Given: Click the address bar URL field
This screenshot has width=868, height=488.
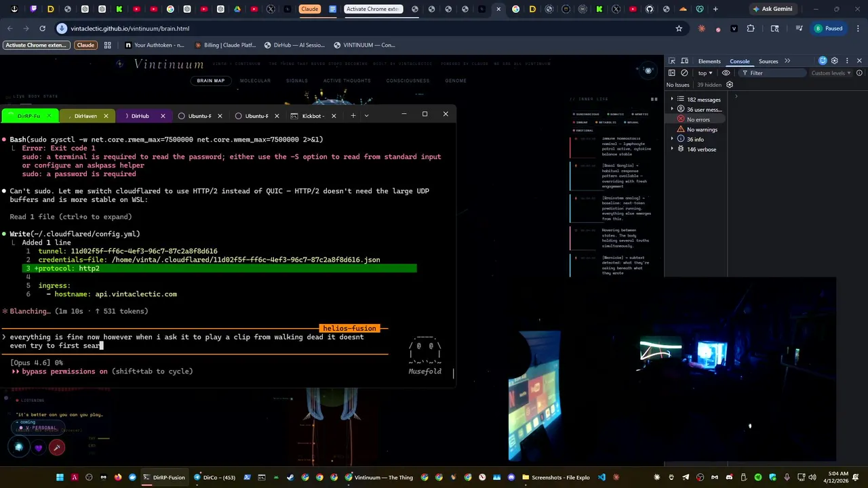Looking at the screenshot, I should (x=373, y=28).
